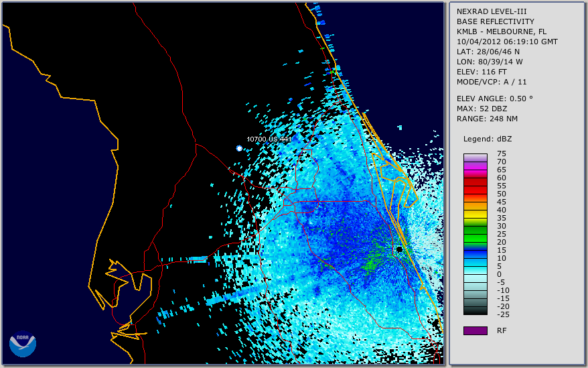This screenshot has height=368, width=588.
Task: Click the '10700 US 441' map label
Action: 269,139
